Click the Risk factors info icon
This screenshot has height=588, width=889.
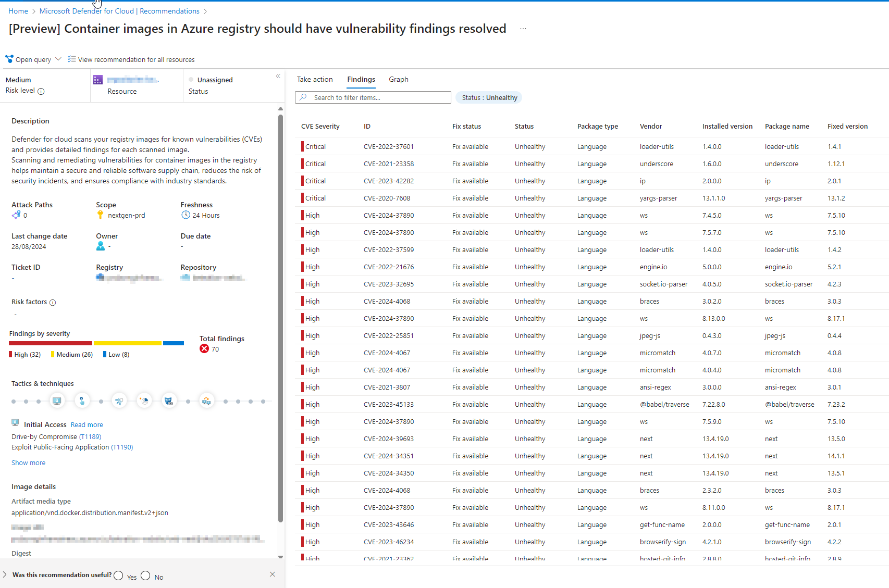53,302
